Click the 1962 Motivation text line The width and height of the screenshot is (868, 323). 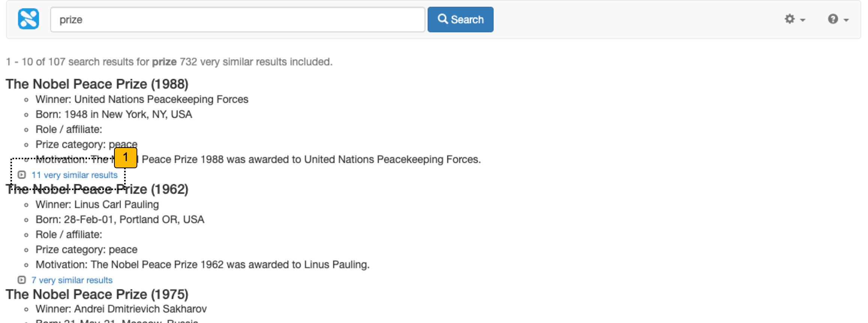pyautogui.click(x=203, y=265)
